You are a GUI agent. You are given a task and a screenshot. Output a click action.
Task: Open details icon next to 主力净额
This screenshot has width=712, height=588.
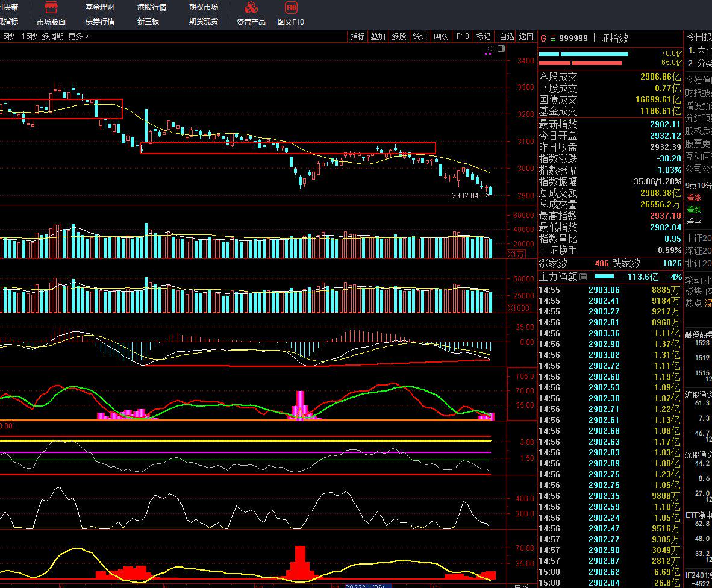[x=583, y=277]
